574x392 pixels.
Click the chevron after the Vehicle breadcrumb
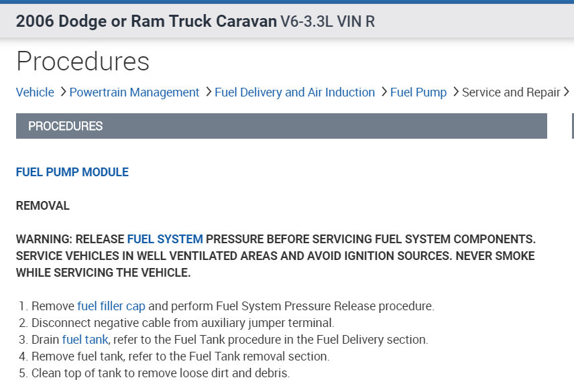point(62,92)
